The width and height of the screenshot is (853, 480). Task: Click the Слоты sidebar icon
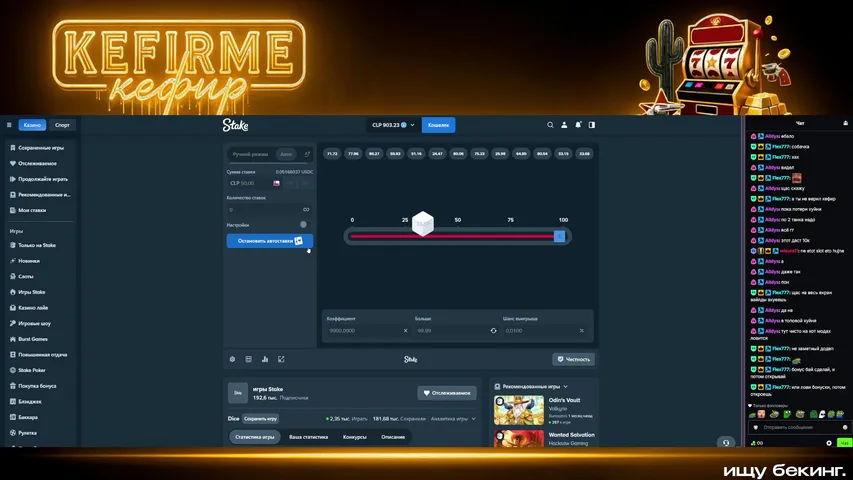(x=13, y=276)
